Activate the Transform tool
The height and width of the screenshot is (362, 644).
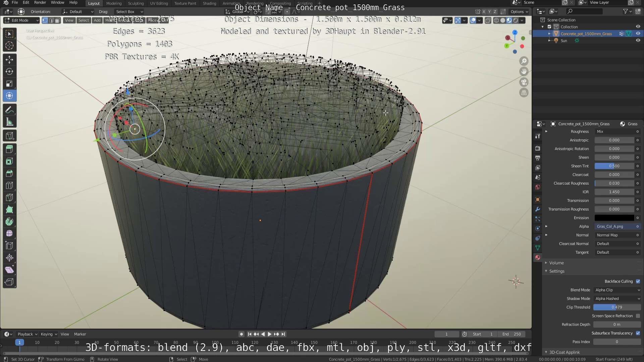(9, 96)
